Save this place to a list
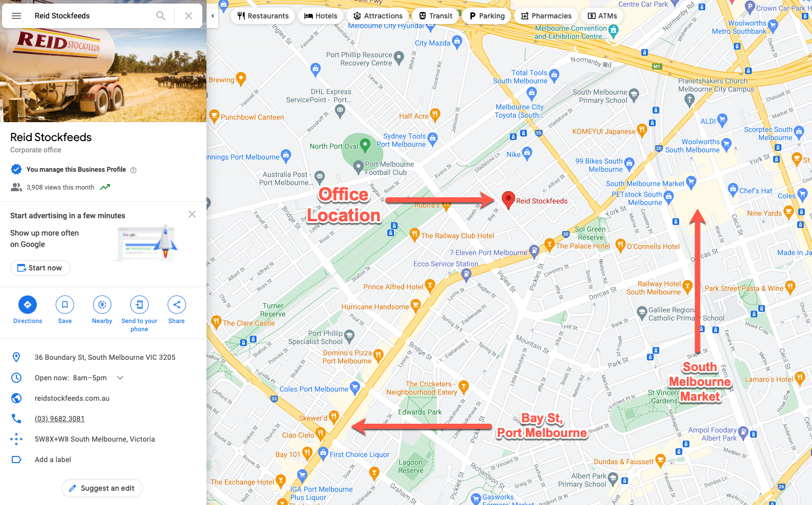Image resolution: width=812 pixels, height=505 pixels. pyautogui.click(x=65, y=310)
